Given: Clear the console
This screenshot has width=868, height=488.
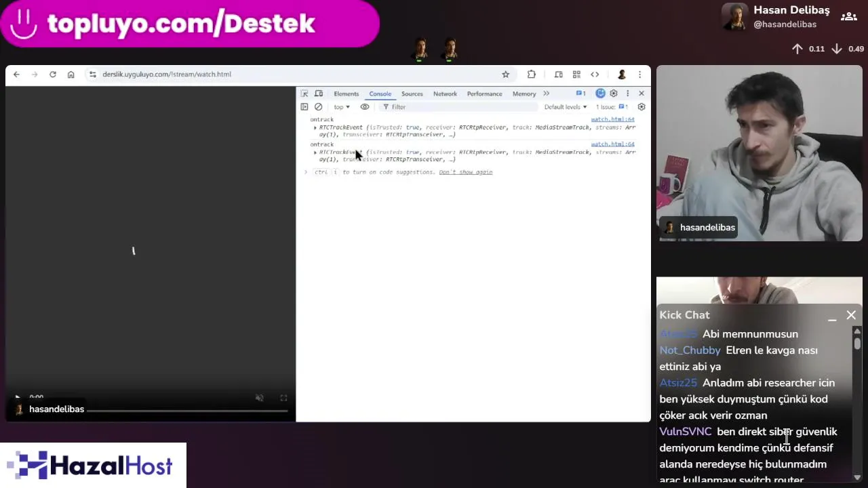Looking at the screenshot, I should click(x=318, y=107).
